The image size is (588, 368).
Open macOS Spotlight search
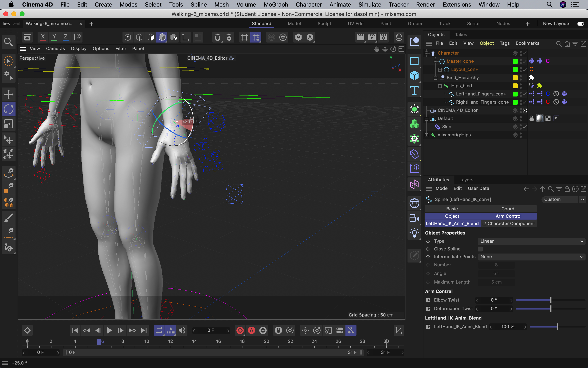550,4
